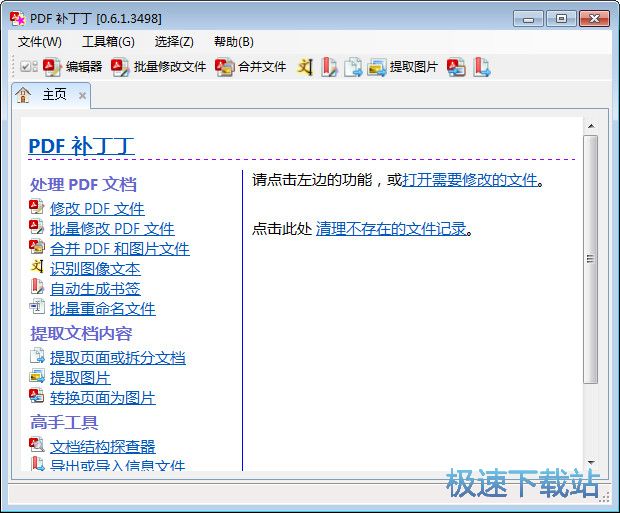Click the icon beside 合并 PDF 和图片文件
This screenshot has width=620, height=513.
37,247
